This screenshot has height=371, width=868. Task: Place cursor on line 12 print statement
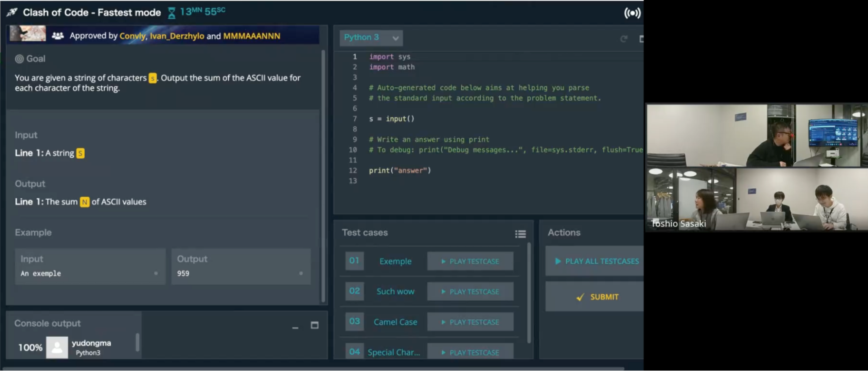tap(400, 171)
